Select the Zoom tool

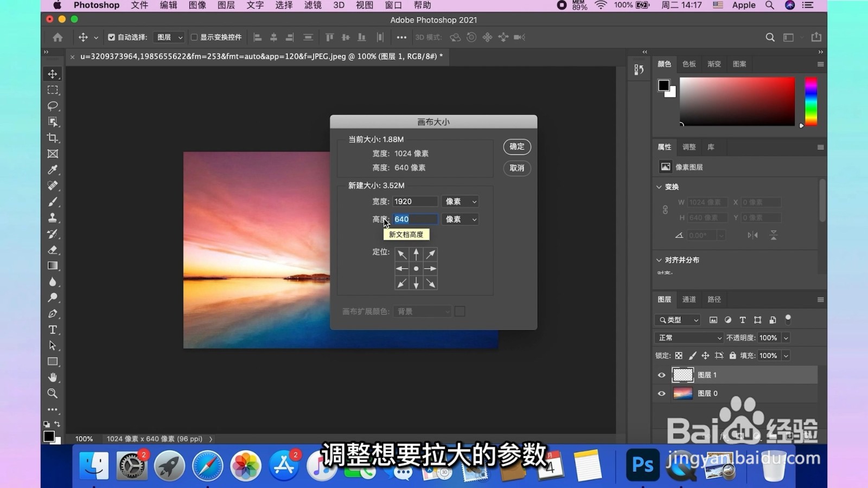click(x=53, y=394)
